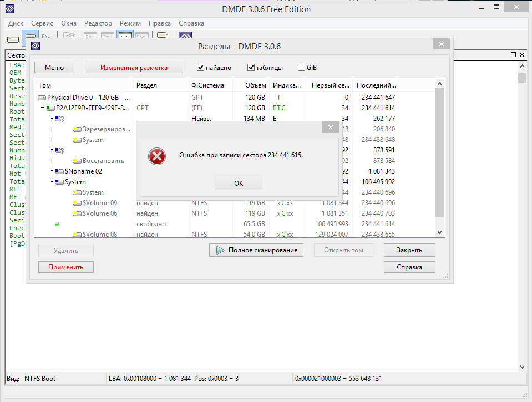Click partition list scrollbar down arrow
The image size is (532, 402).
(x=440, y=232)
